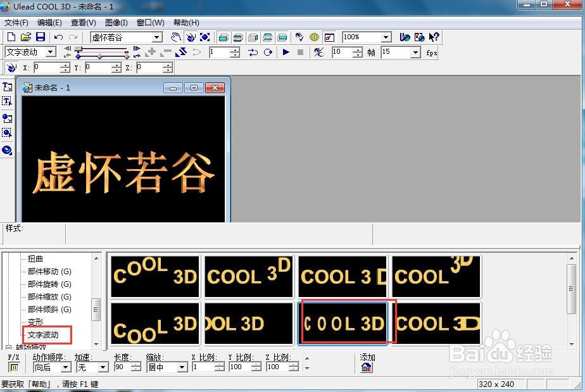Open the 图像(I) menu

tap(116, 23)
